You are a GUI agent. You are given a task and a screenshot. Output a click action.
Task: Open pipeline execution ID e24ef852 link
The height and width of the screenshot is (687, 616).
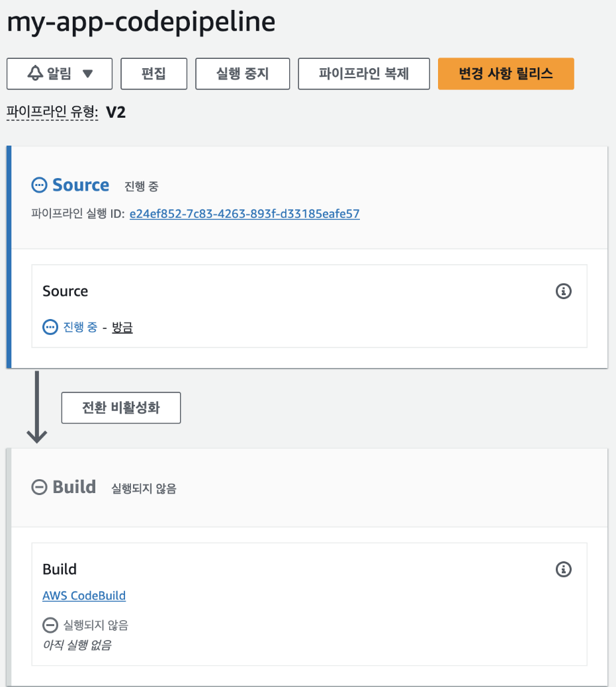[244, 214]
